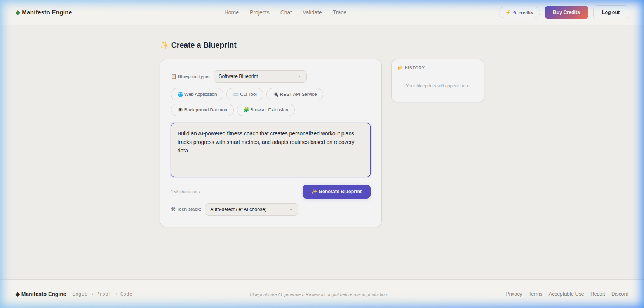Choose the CLI Tool keyboard chip

[245, 94]
